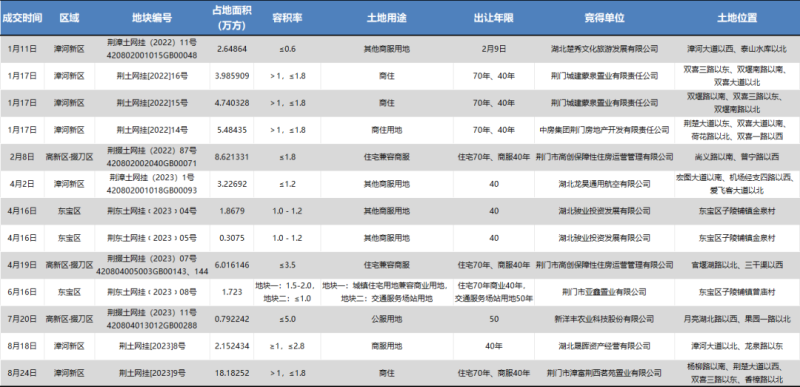Click the 荆门市亚鑫置业有限公司 cell
The width and height of the screenshot is (800, 387).
coord(604,292)
